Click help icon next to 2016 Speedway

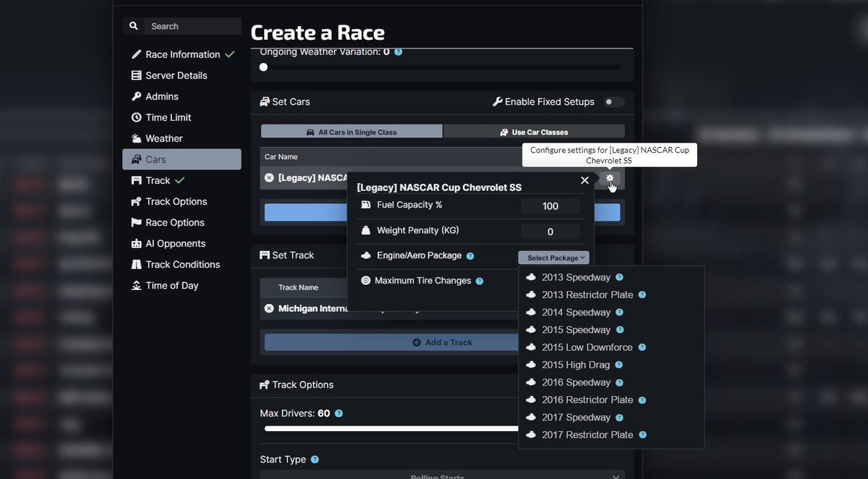coord(619,382)
